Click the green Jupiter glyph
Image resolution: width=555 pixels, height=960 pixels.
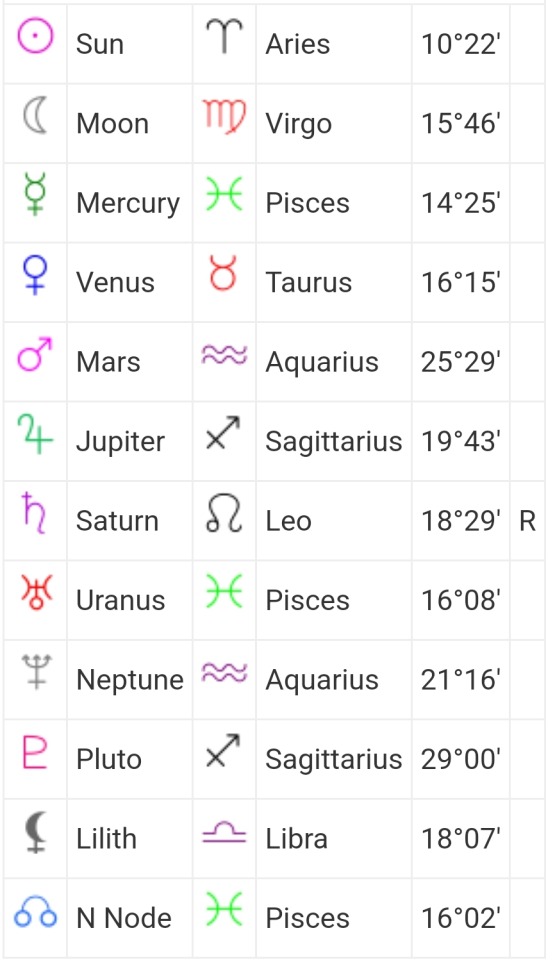(35, 433)
